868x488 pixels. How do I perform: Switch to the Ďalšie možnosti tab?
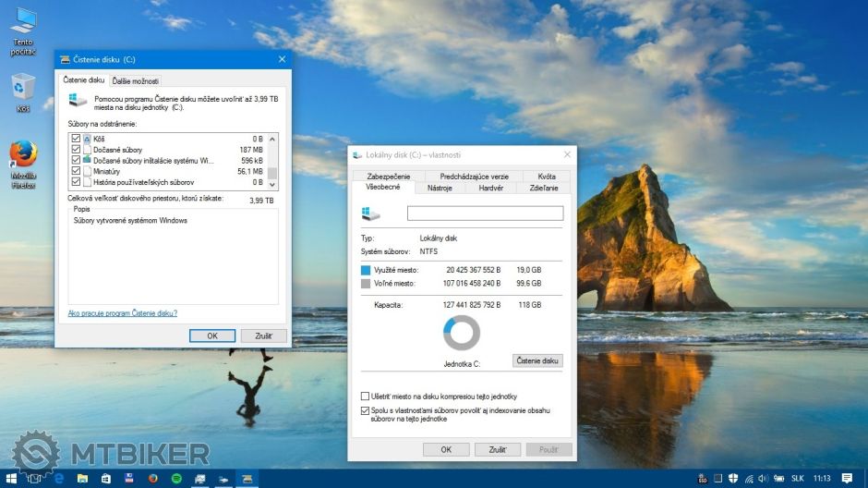pyautogui.click(x=136, y=80)
